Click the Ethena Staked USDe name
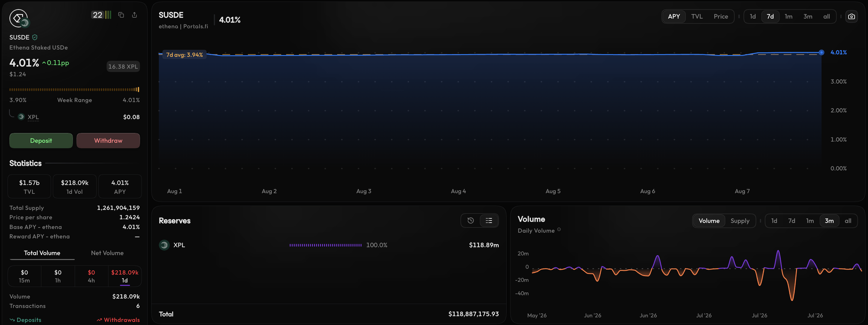 pos(39,48)
